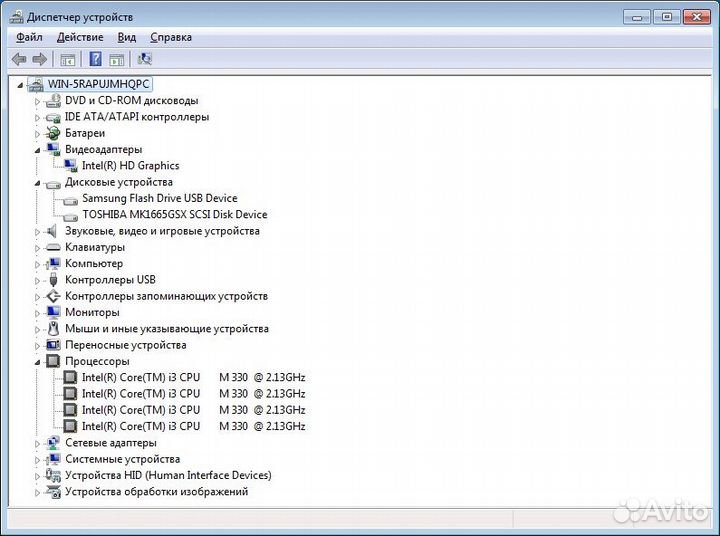
Task: Expand the Батареи node
Action: click(x=38, y=134)
